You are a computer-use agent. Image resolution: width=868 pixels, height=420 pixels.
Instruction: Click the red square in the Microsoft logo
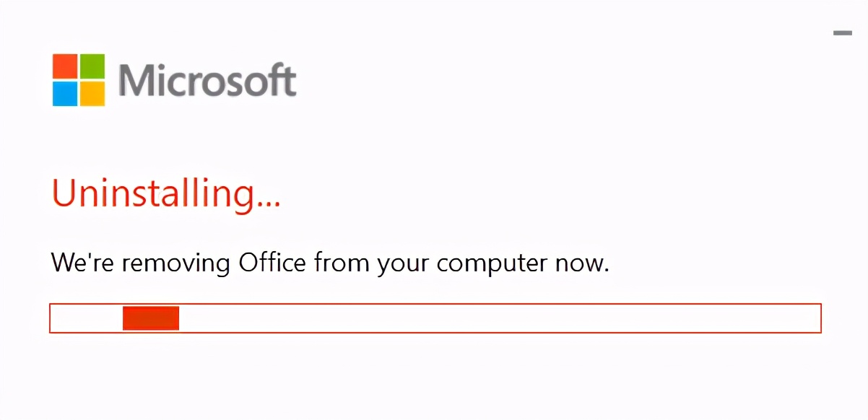(65, 65)
